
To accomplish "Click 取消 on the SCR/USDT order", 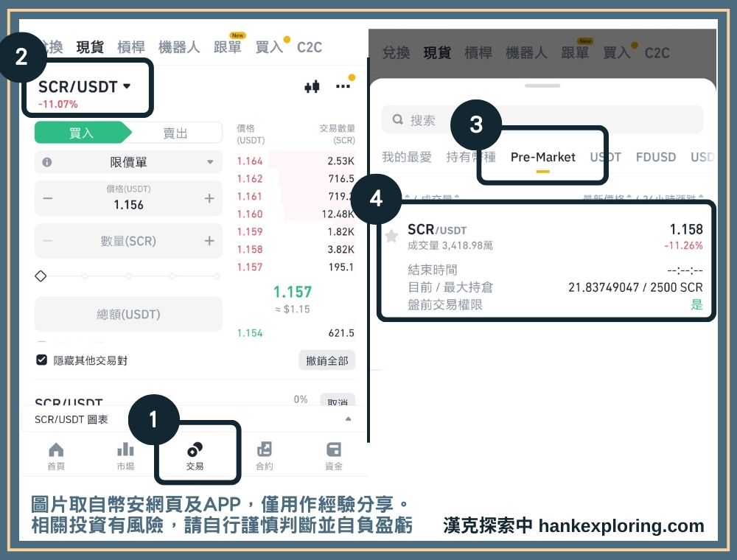I will [x=338, y=400].
